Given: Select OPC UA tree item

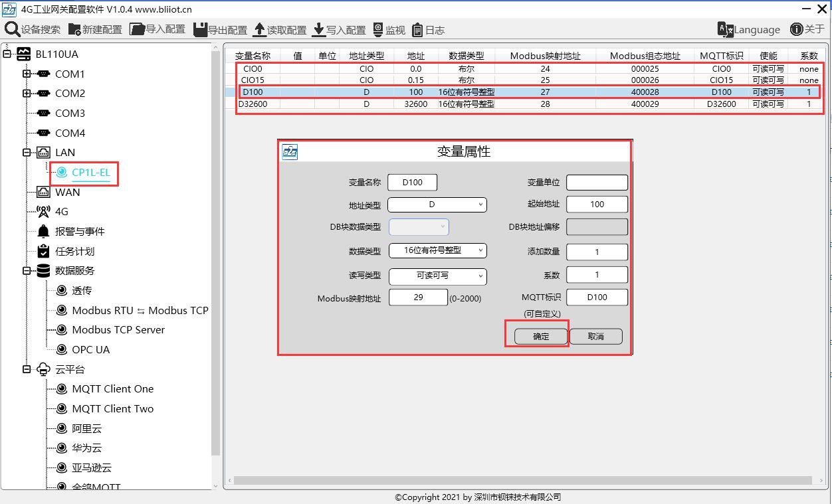Looking at the screenshot, I should tap(91, 349).
